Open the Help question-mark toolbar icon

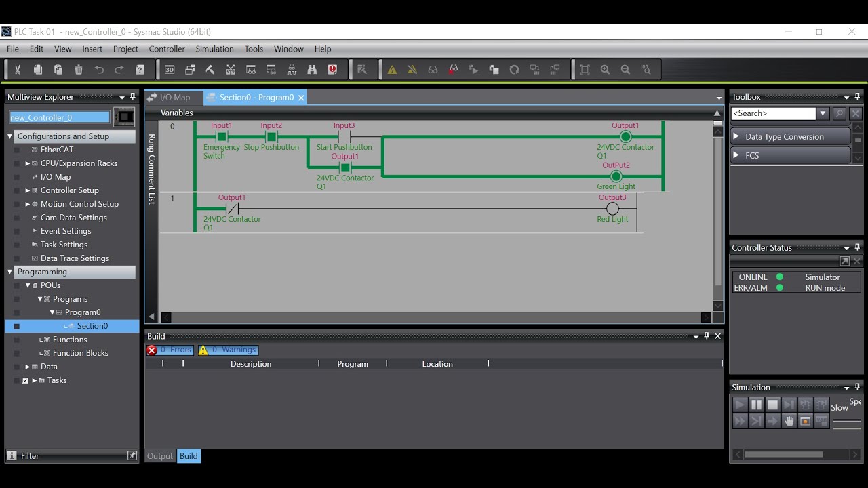click(x=140, y=69)
